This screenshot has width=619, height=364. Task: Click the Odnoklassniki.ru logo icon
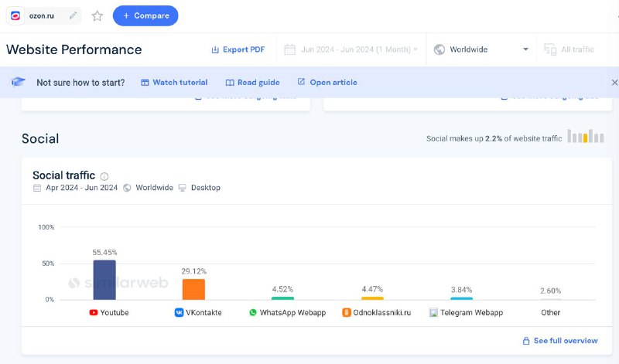[x=346, y=313]
